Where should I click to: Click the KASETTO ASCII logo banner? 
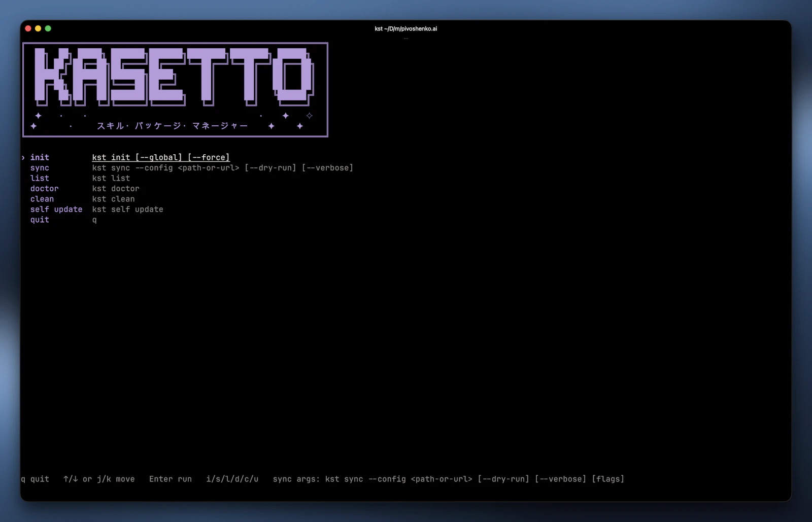[175, 77]
